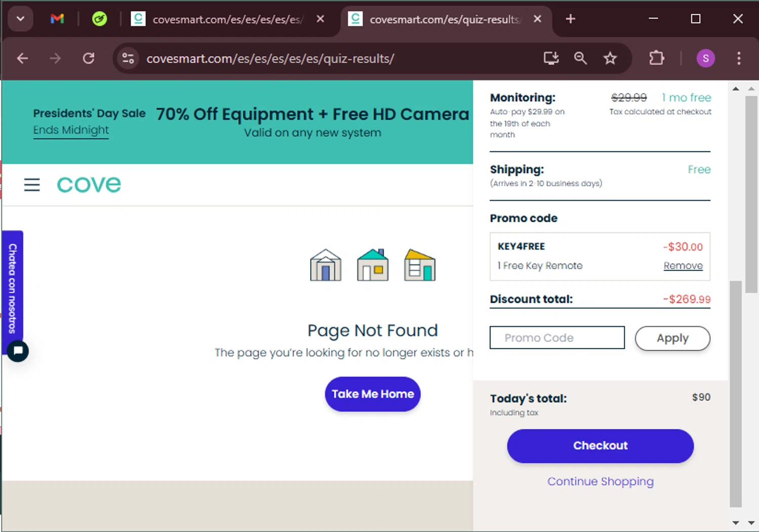Bookmark this page with the star icon

[610, 59]
